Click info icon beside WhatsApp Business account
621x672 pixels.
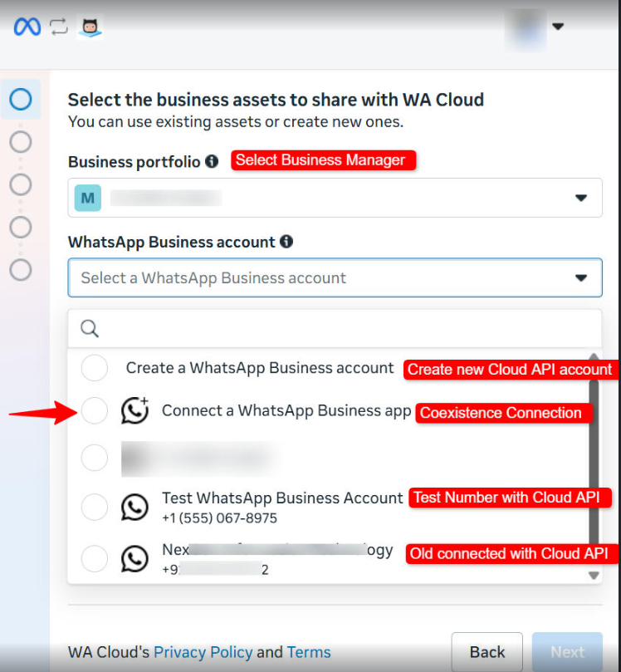coord(286,242)
